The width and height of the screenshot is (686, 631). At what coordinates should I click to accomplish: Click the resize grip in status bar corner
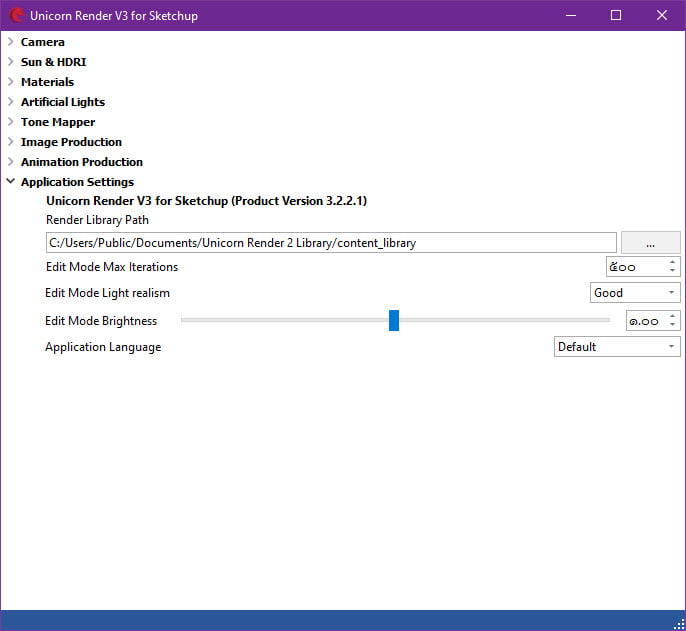click(679, 624)
